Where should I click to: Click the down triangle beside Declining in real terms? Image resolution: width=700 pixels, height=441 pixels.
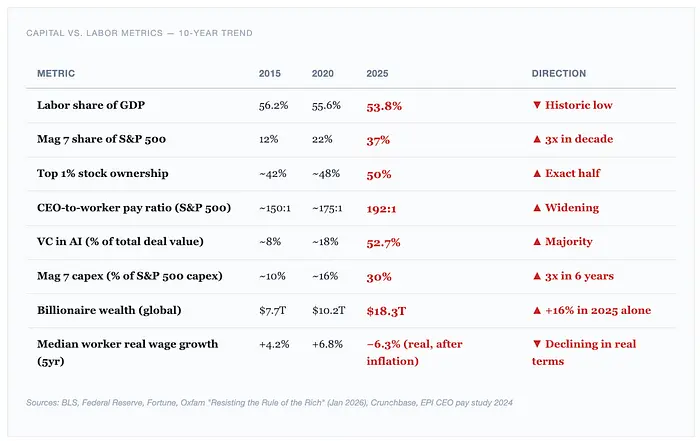click(536, 344)
